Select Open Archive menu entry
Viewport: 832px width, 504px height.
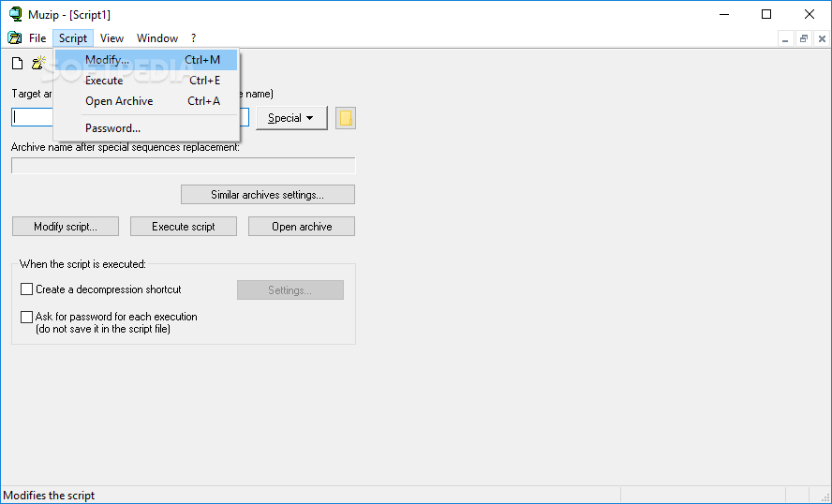click(x=146, y=101)
